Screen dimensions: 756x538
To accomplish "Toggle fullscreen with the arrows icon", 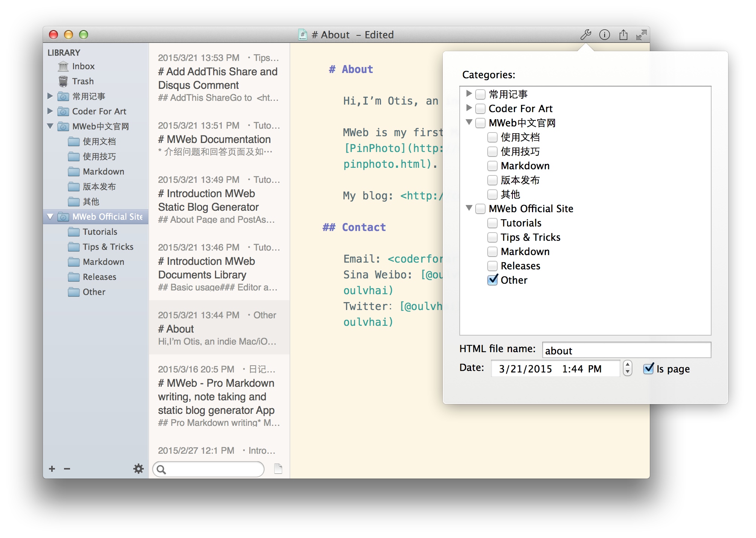I will point(641,35).
